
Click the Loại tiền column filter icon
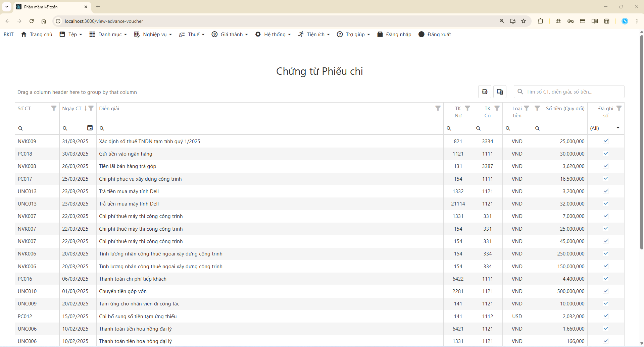527,108
